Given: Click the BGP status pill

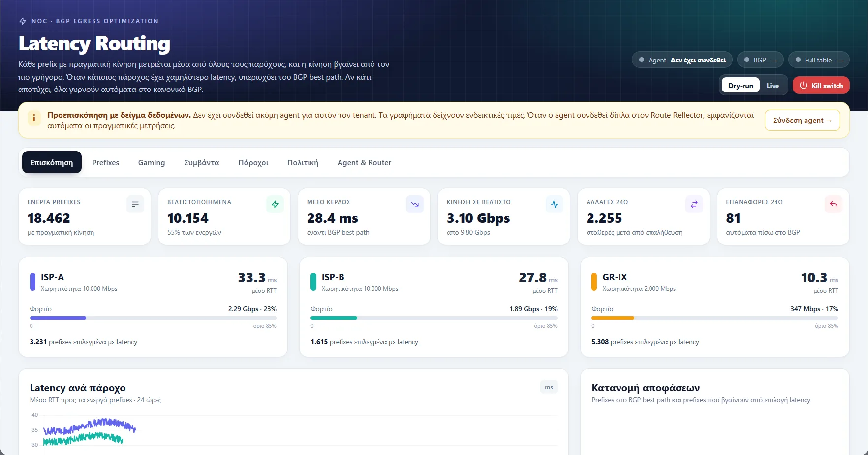Looking at the screenshot, I should 760,60.
